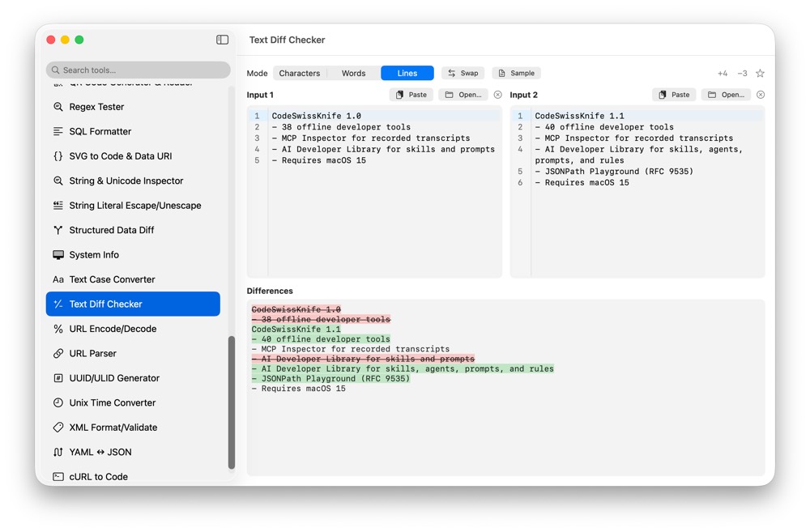
Task: Click inside the Input 1 text editor
Action: (374, 192)
